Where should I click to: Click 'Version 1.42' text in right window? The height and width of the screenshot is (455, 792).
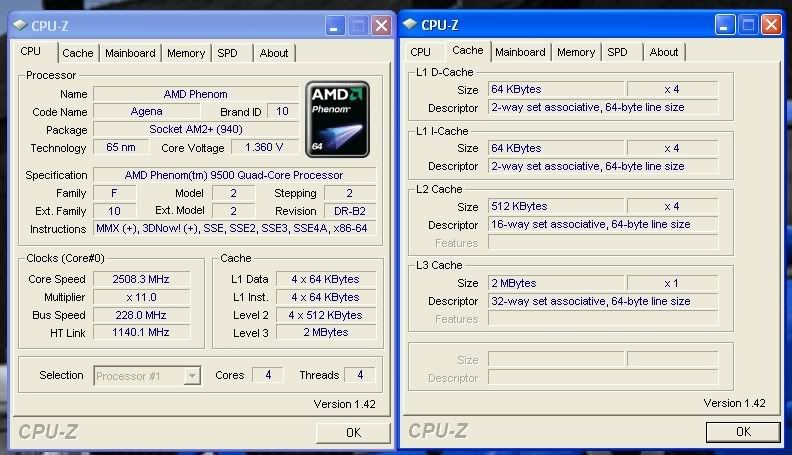tap(734, 403)
